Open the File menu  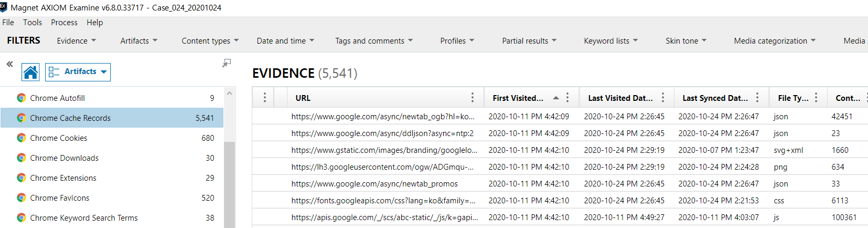tap(8, 22)
